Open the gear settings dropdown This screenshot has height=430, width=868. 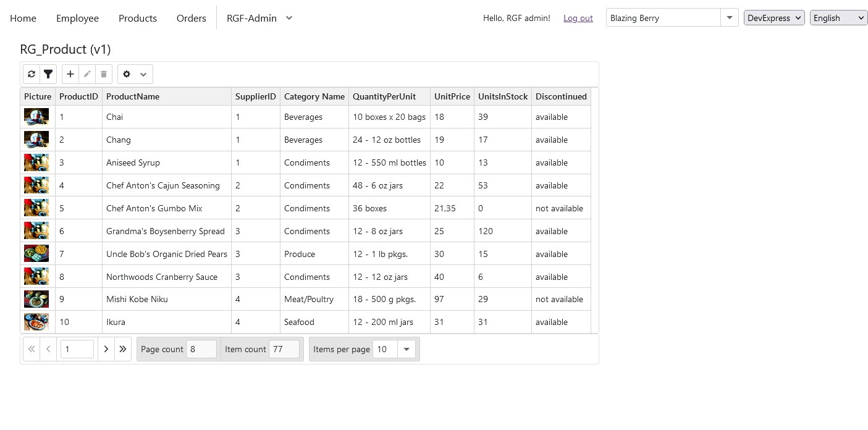[135, 74]
